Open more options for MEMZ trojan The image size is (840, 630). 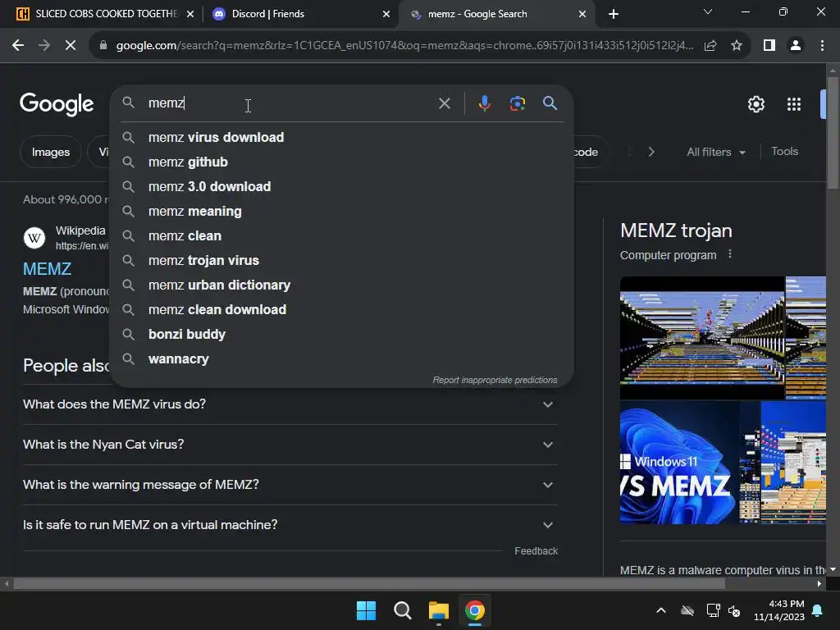(x=729, y=254)
